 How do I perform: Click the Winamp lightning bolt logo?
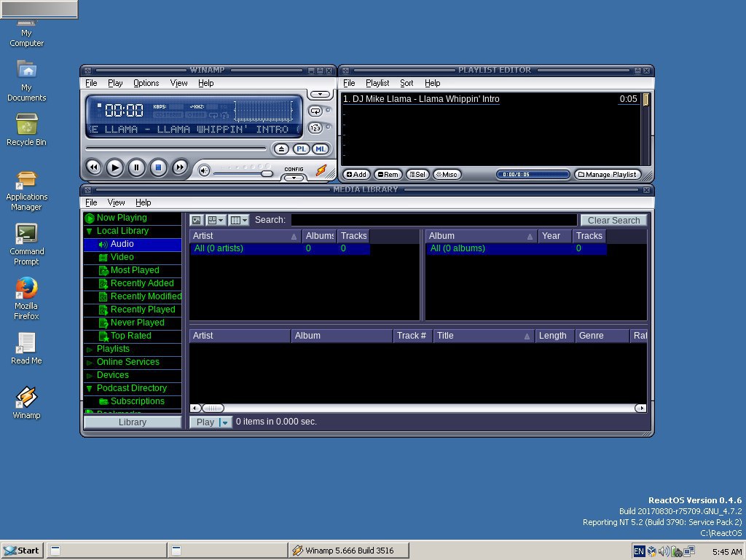tap(321, 170)
